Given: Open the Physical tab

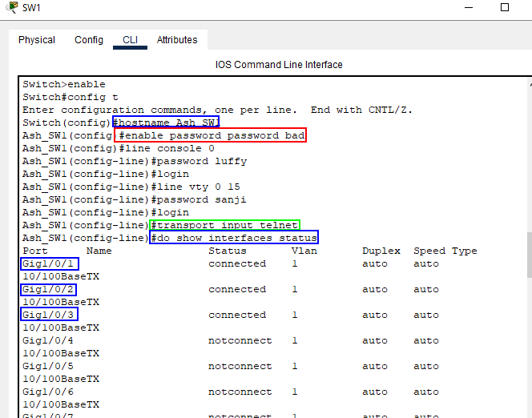Looking at the screenshot, I should (37, 40).
